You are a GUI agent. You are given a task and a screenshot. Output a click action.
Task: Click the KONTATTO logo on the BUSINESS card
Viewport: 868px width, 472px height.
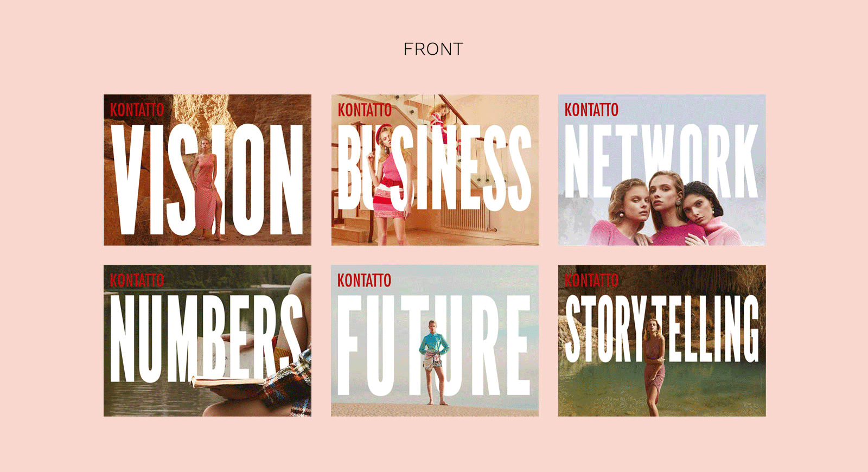coord(365,110)
